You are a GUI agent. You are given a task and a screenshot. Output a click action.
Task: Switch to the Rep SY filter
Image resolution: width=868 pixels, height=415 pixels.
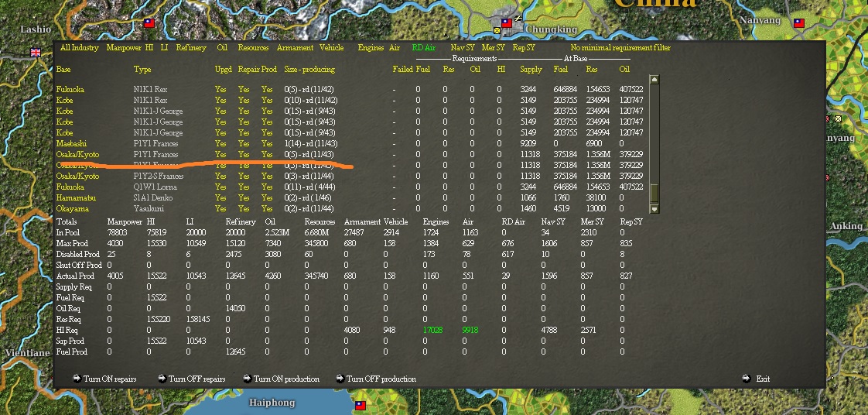tap(524, 48)
